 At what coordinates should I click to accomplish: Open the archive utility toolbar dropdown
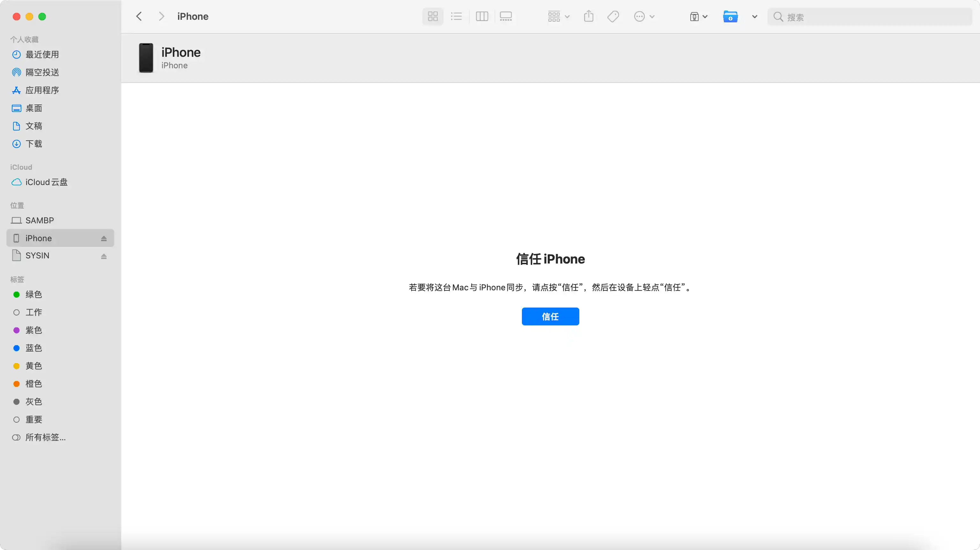pyautogui.click(x=699, y=16)
